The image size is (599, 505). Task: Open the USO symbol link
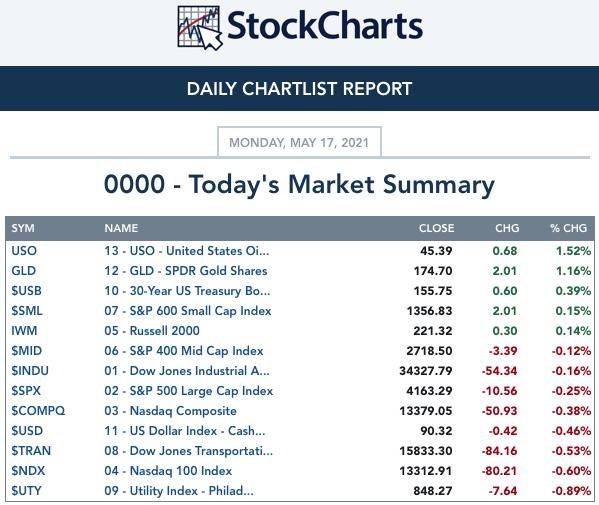[x=24, y=251]
